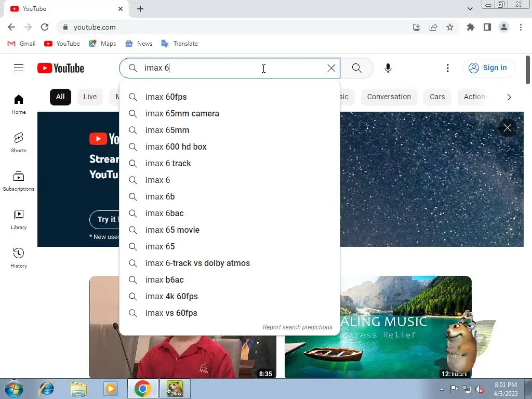
Task: Show more filter chips with right arrow
Action: click(x=509, y=97)
